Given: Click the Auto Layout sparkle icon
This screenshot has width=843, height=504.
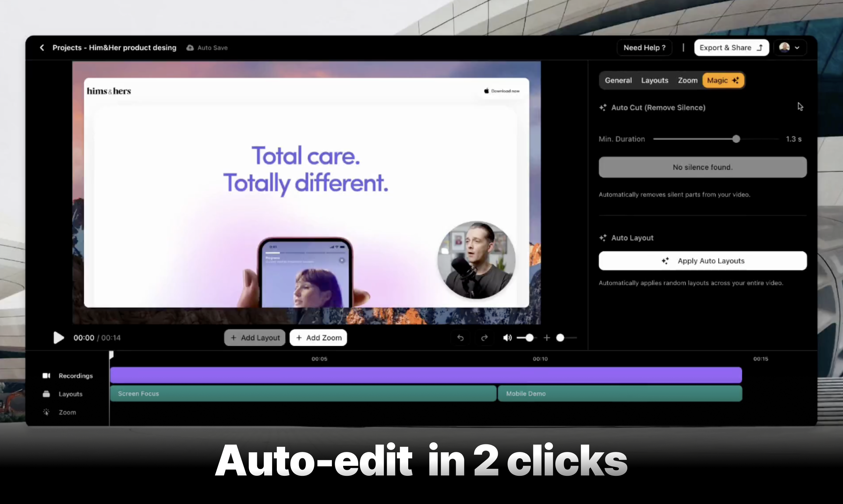Looking at the screenshot, I should point(603,238).
